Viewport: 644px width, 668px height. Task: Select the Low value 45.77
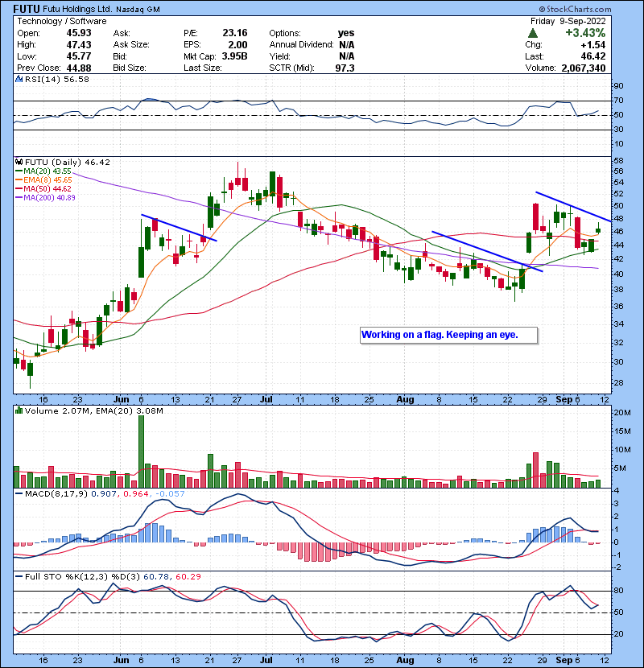point(79,56)
